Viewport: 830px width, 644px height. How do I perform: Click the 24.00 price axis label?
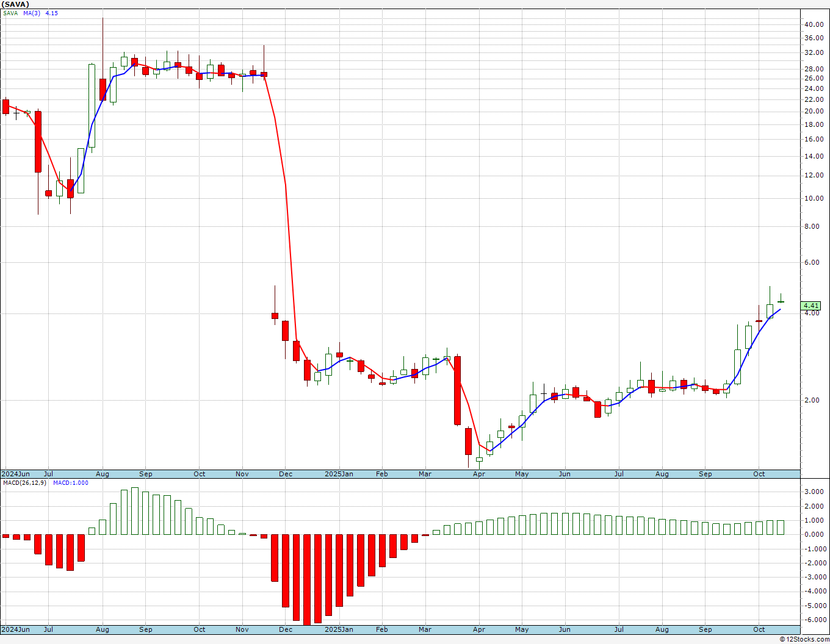(814, 89)
